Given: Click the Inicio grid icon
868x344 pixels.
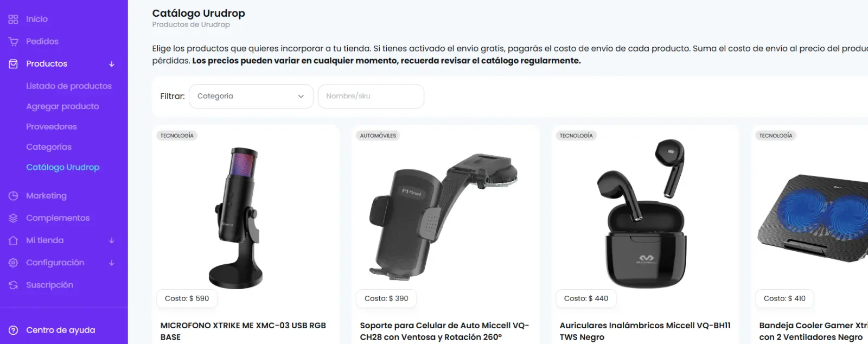Looking at the screenshot, I should point(13,19).
